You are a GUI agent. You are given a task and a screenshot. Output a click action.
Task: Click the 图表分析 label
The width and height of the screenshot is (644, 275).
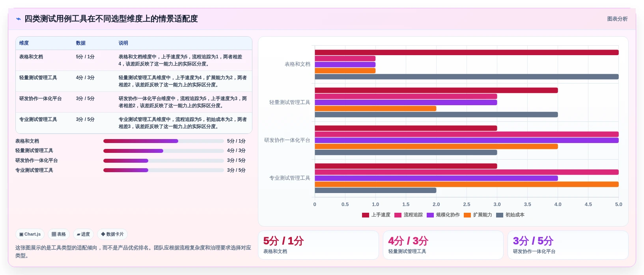pyautogui.click(x=617, y=19)
